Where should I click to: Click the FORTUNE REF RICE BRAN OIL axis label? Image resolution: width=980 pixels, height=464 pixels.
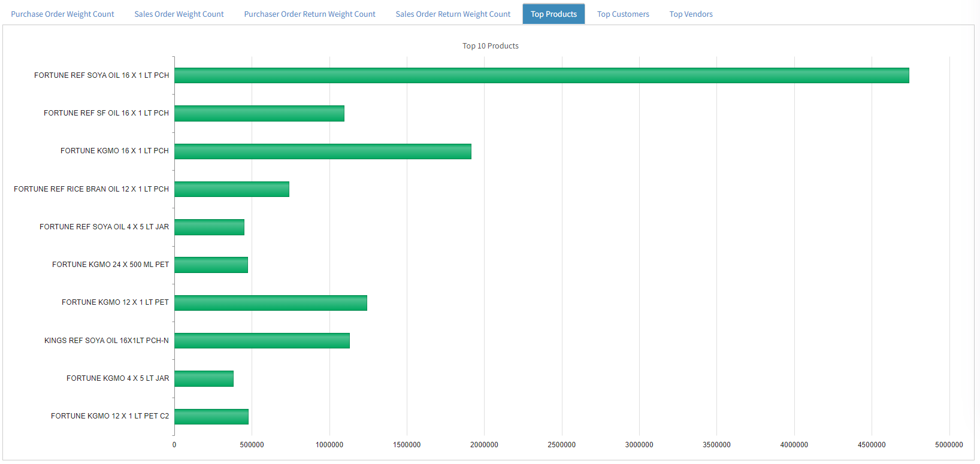click(x=91, y=189)
